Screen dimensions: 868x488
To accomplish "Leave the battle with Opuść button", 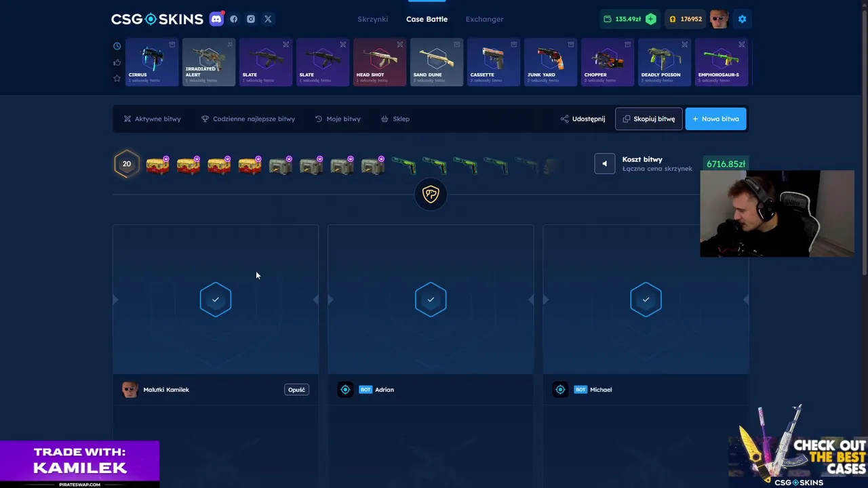I will click(296, 390).
